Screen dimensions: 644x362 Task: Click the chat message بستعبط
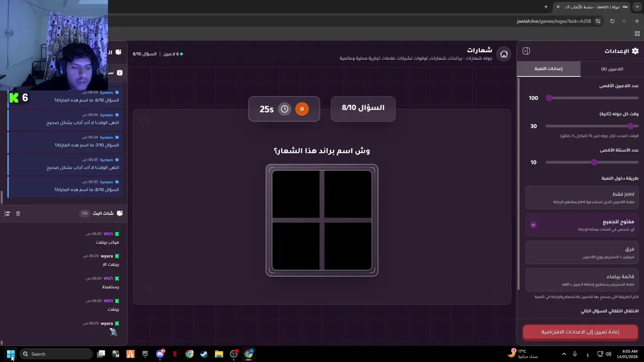pyautogui.click(x=111, y=287)
